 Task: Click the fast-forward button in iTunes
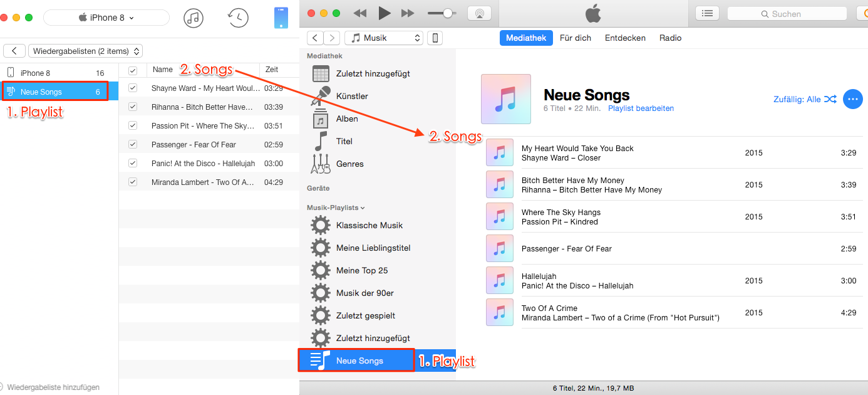pos(408,13)
